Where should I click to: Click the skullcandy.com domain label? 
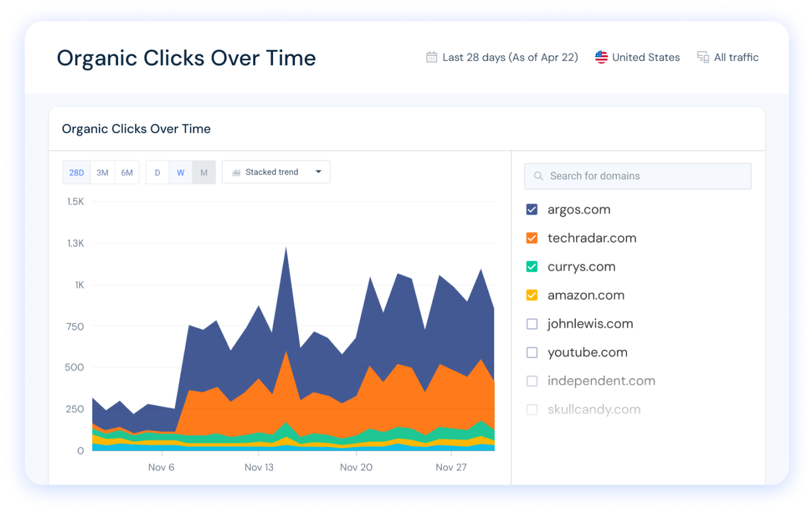coord(594,409)
